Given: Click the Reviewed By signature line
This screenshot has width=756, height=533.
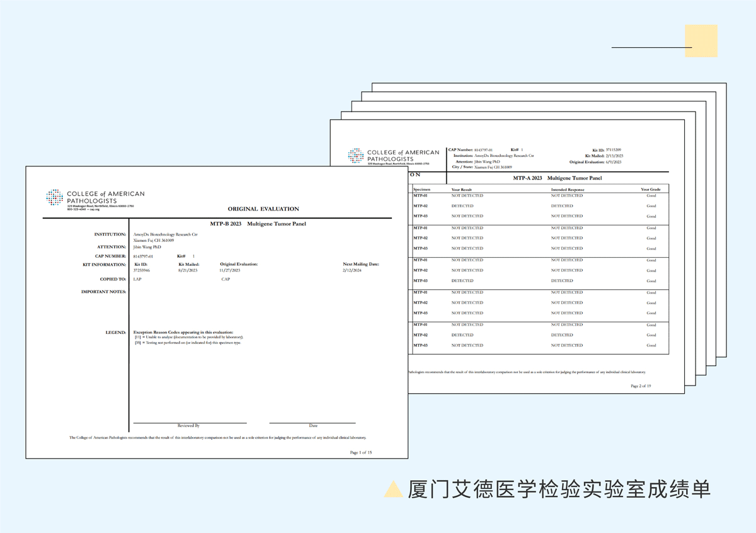Looking at the screenshot, I should pos(189,423).
